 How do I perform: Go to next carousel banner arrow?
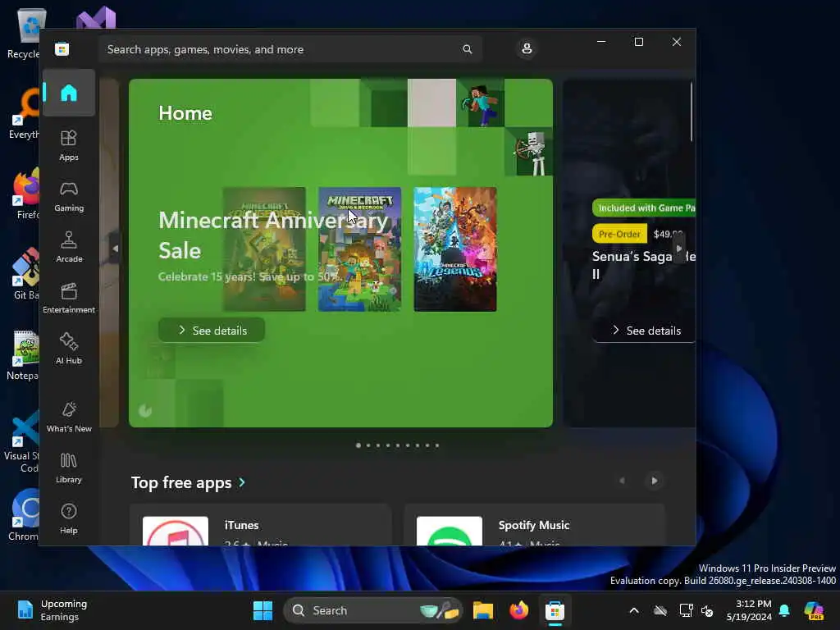(679, 249)
